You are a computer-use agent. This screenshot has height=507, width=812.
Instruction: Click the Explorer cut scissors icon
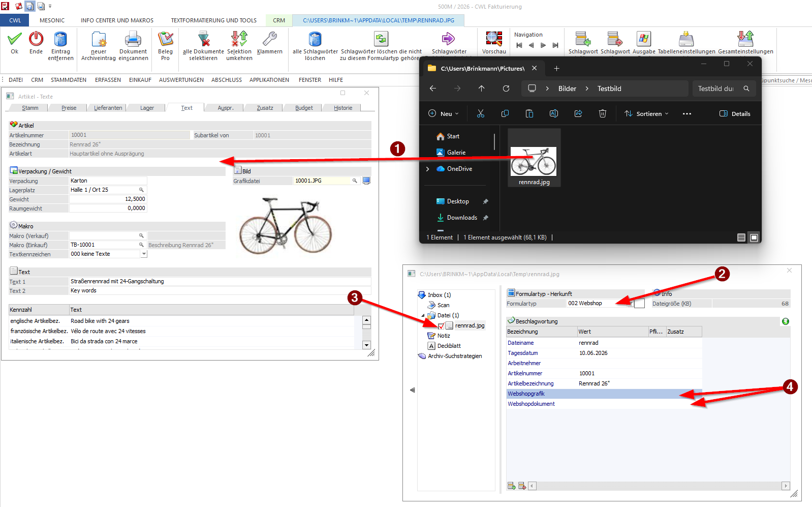click(481, 113)
